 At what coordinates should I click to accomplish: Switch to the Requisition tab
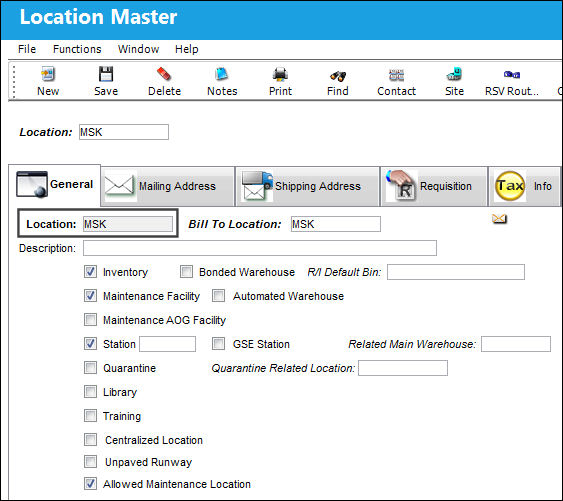click(x=434, y=186)
